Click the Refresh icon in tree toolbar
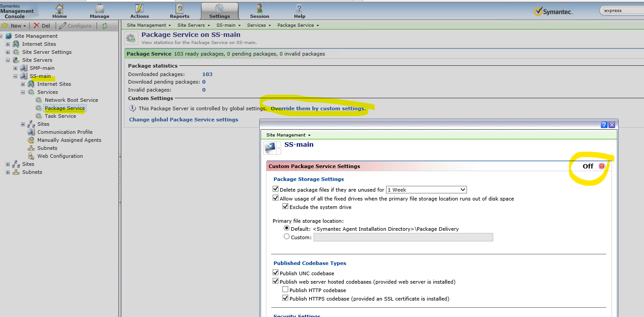 [x=105, y=26]
